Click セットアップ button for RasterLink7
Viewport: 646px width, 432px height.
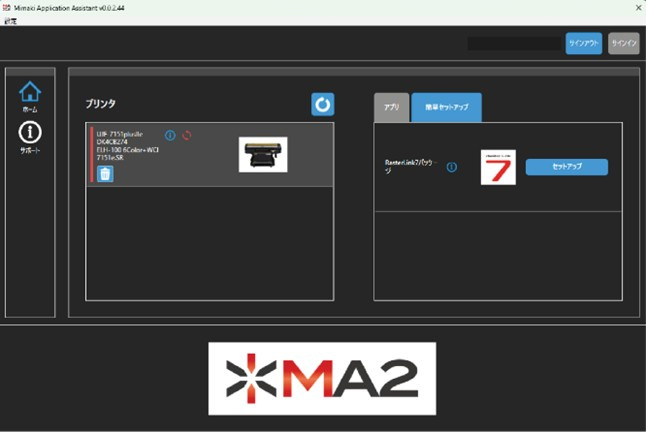pos(566,167)
